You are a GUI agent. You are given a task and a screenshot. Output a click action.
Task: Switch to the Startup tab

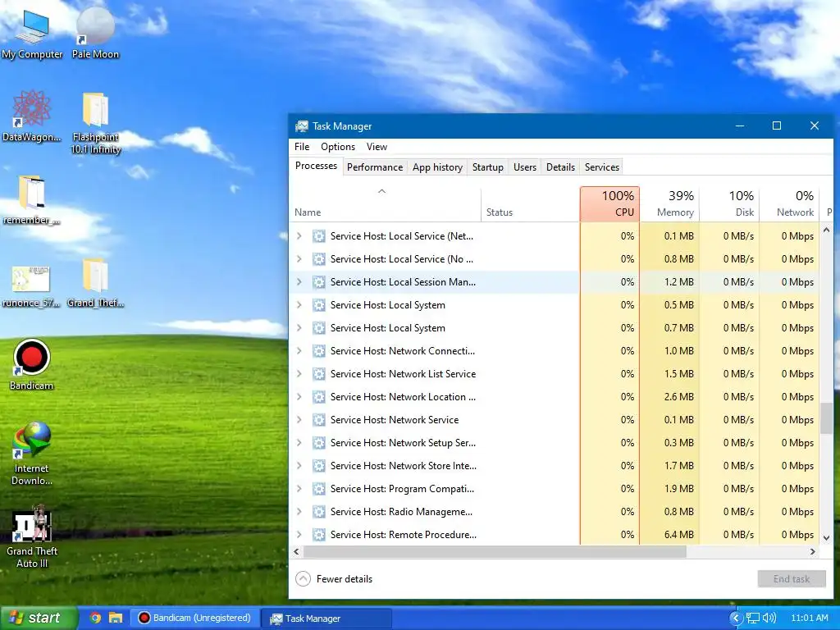pos(487,167)
